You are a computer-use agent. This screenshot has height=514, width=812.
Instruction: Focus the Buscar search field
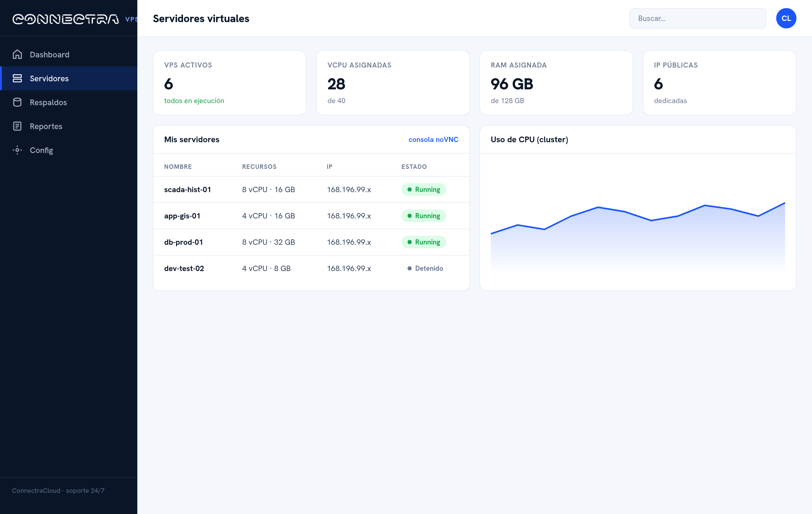point(697,18)
